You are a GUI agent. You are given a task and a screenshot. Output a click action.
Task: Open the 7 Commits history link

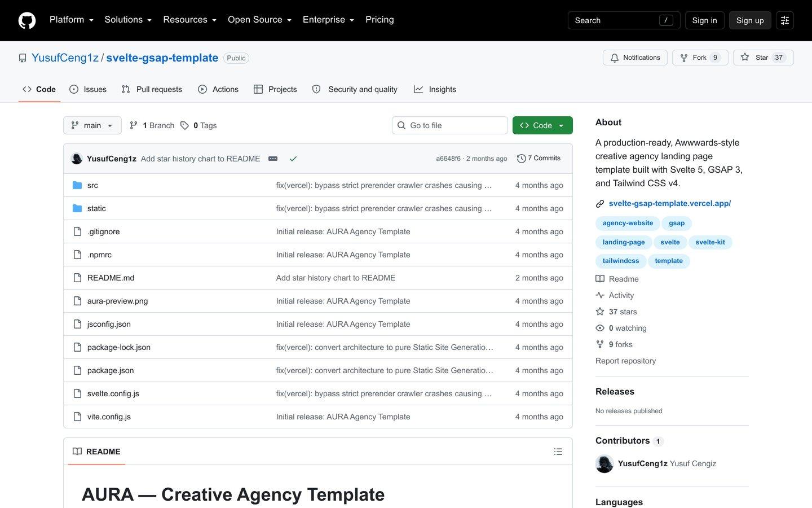pyautogui.click(x=539, y=159)
